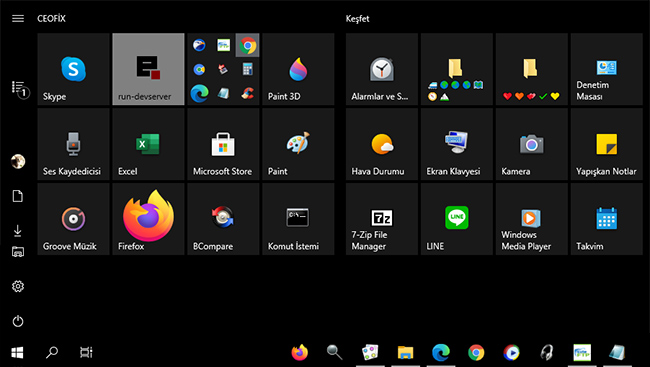Screen dimensions: 650x367
Task: Open the Calculator small tile
Action: tap(247, 69)
